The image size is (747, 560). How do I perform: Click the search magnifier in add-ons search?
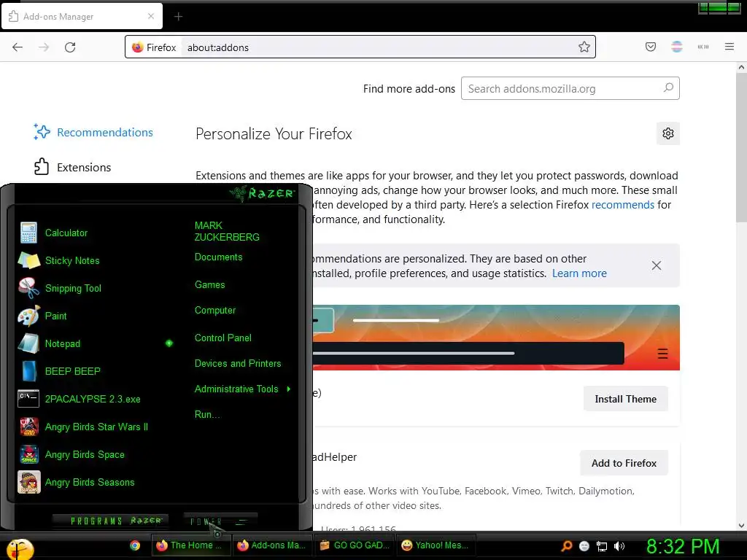(668, 88)
